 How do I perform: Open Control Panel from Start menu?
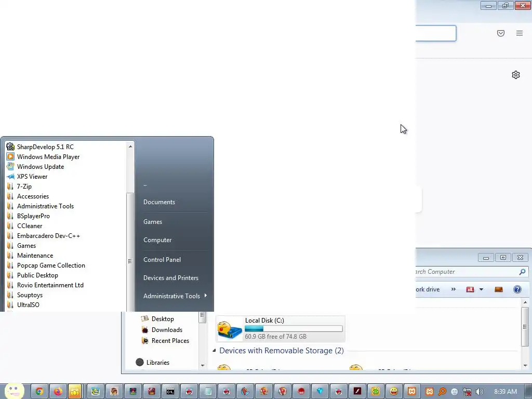[162, 260]
